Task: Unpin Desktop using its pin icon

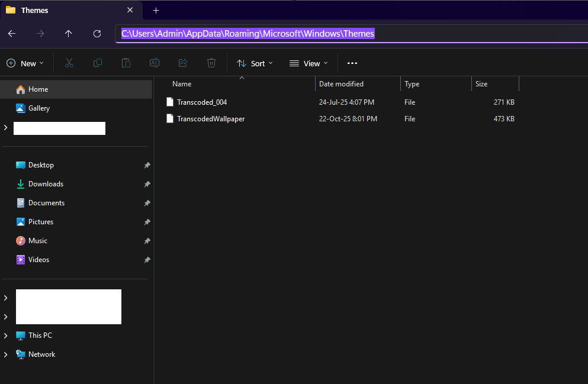Action: [147, 165]
